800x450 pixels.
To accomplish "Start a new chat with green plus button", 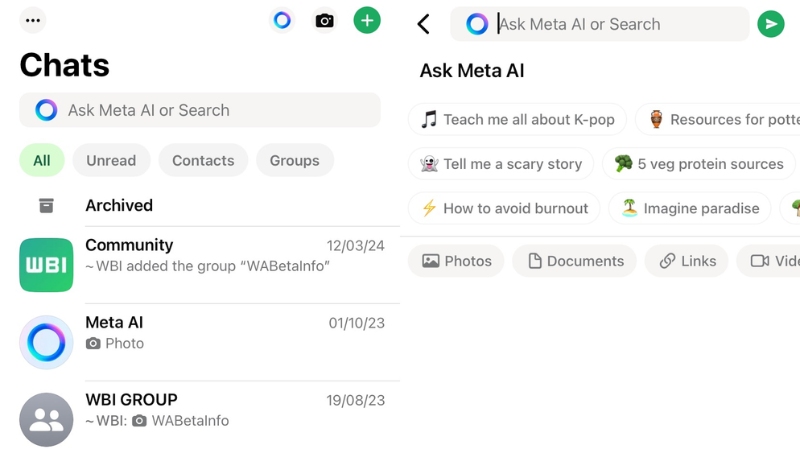I will (x=367, y=20).
